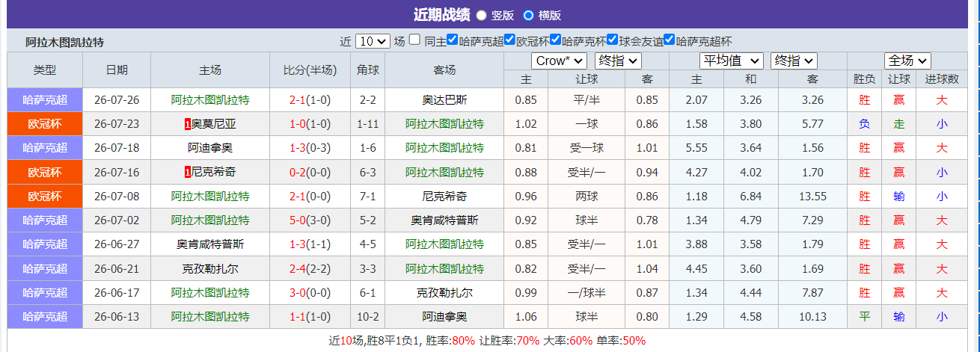Image resolution: width=980 pixels, height=352 pixels.
Task: Open the 终指 dropdown next to 平均值
Action: pos(794,61)
